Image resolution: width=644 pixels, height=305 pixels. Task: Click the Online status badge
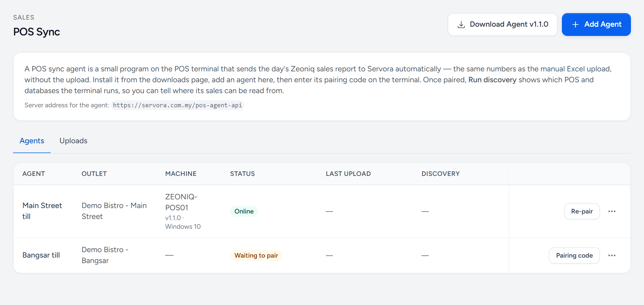tap(244, 211)
